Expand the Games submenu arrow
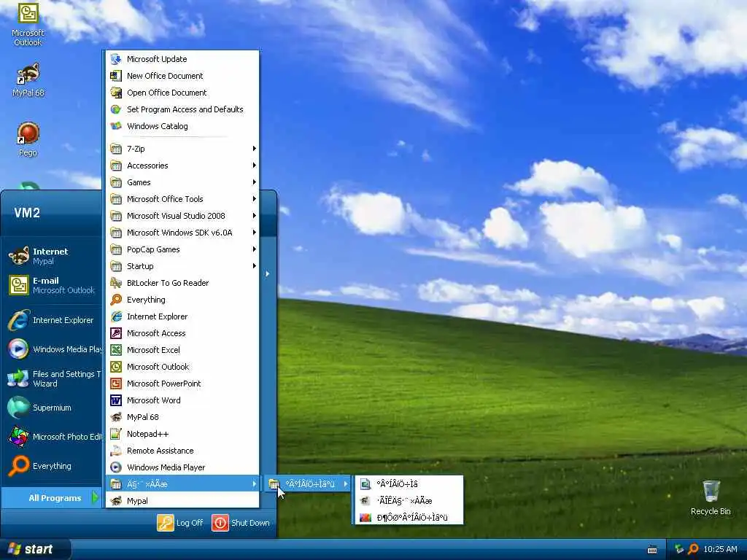This screenshot has height=560, width=747. coord(254,182)
